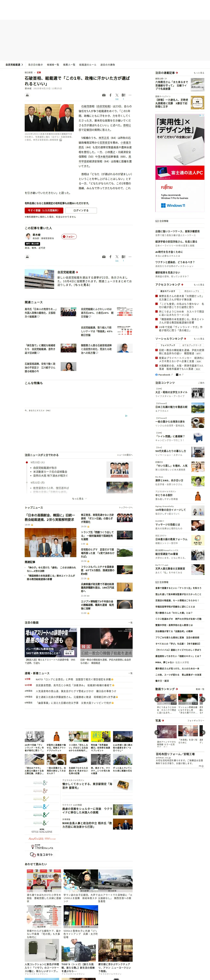
Task: Open the article photo of three politicians
Action: (x=49, y=118)
